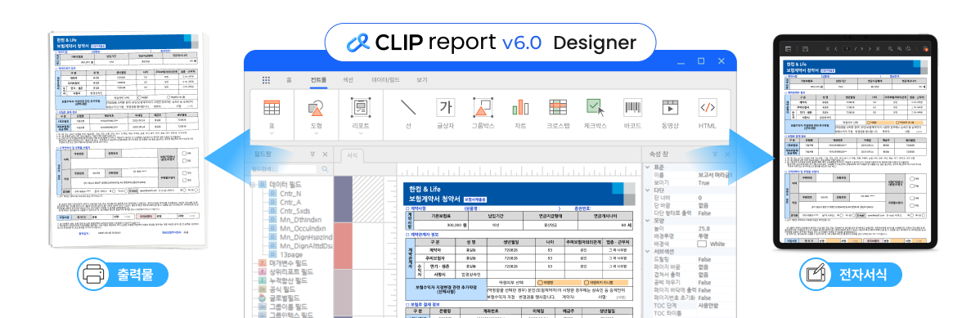Open the 도형 dropdown arrow
This screenshot has width=980, height=318.
pos(317,132)
